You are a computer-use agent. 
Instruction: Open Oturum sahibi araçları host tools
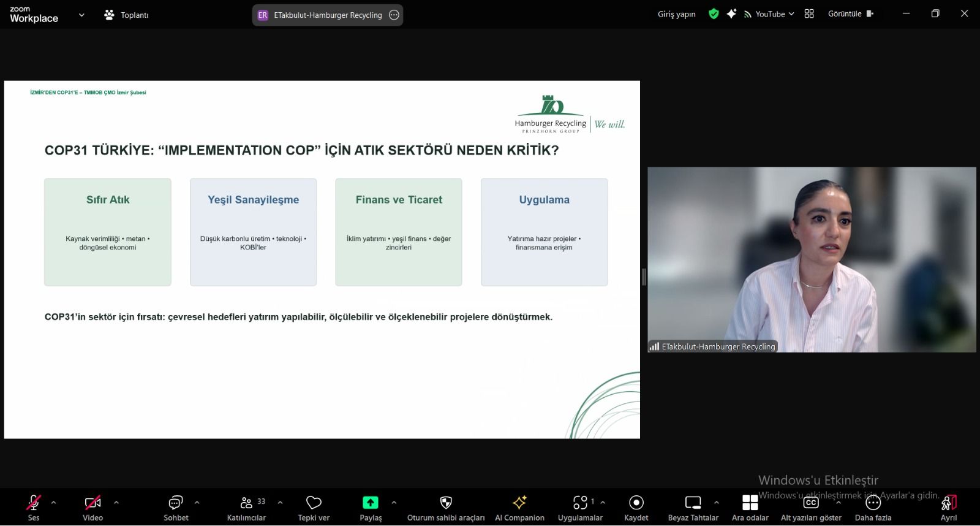[x=446, y=508]
